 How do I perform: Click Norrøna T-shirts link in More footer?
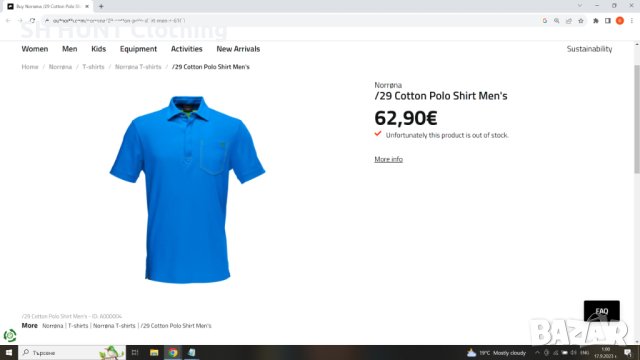click(114, 326)
